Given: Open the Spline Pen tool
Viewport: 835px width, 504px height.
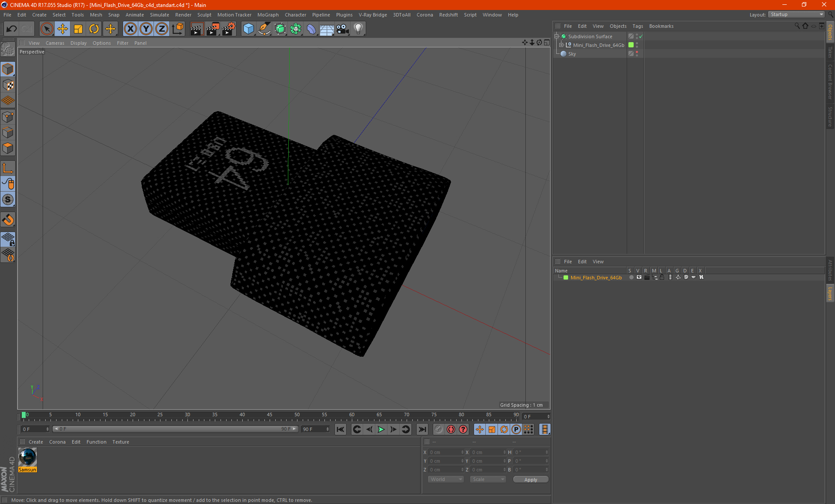Looking at the screenshot, I should pos(264,29).
